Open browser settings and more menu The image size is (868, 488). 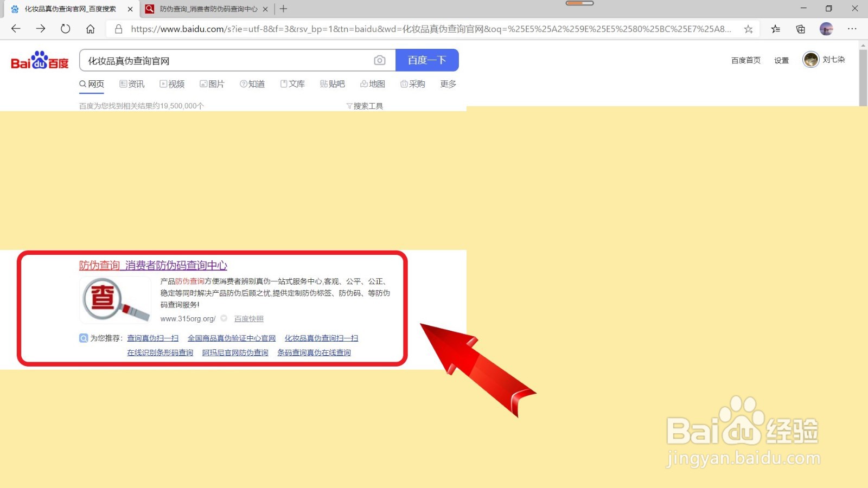[x=852, y=29]
